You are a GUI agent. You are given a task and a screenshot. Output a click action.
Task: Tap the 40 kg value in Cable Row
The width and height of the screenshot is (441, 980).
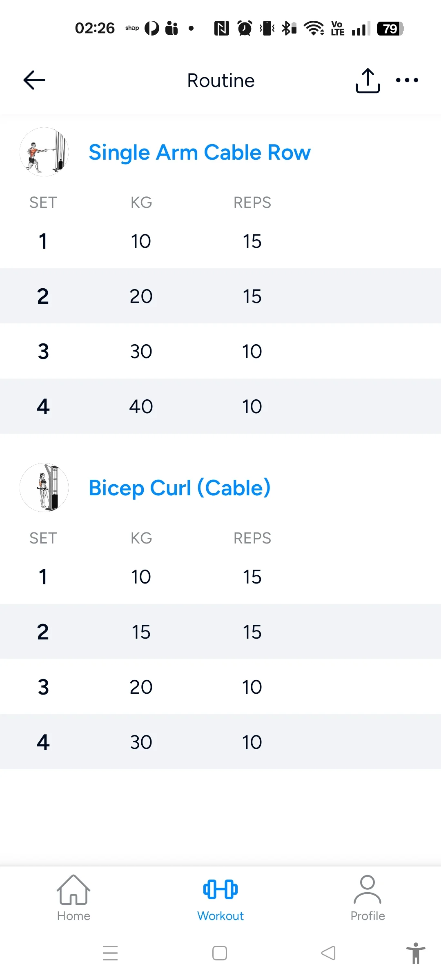click(141, 406)
